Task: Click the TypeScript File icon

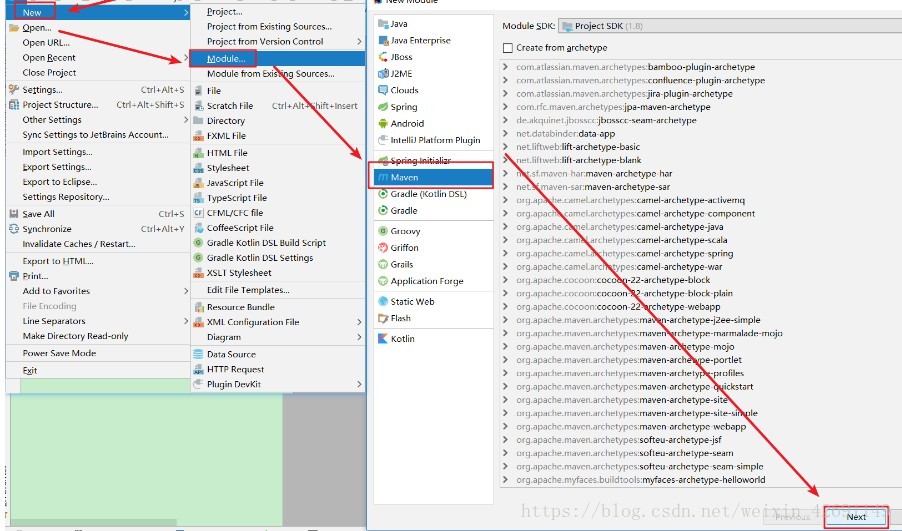Action: coord(198,197)
